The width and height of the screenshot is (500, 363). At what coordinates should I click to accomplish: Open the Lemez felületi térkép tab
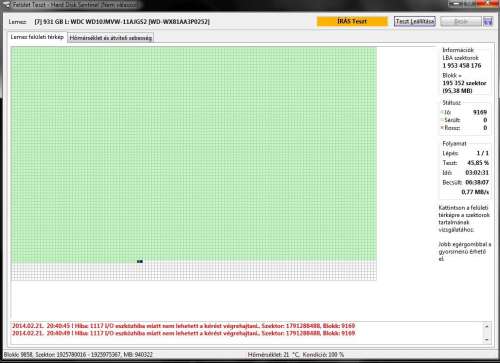pos(37,37)
